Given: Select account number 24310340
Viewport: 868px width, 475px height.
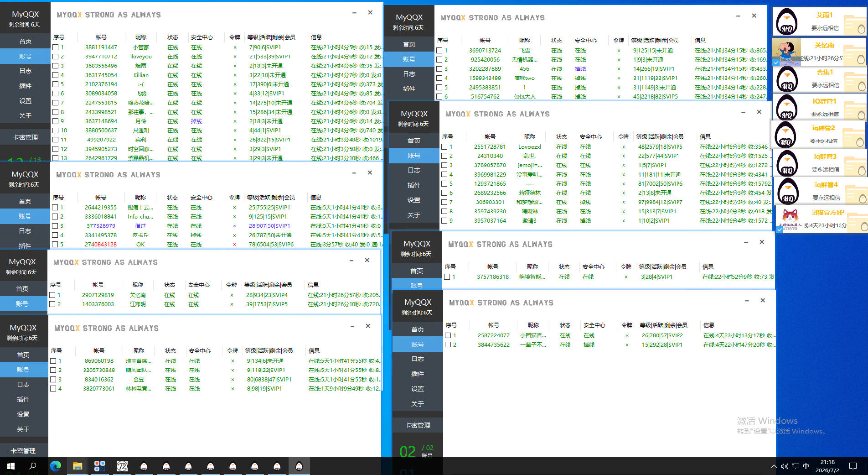Looking at the screenshot, I should [x=490, y=156].
